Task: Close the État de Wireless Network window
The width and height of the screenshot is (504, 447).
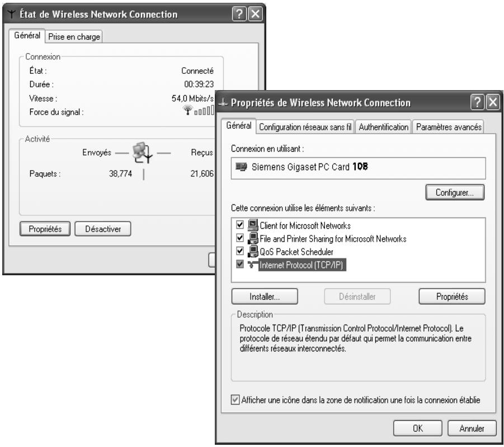Action: [x=256, y=14]
